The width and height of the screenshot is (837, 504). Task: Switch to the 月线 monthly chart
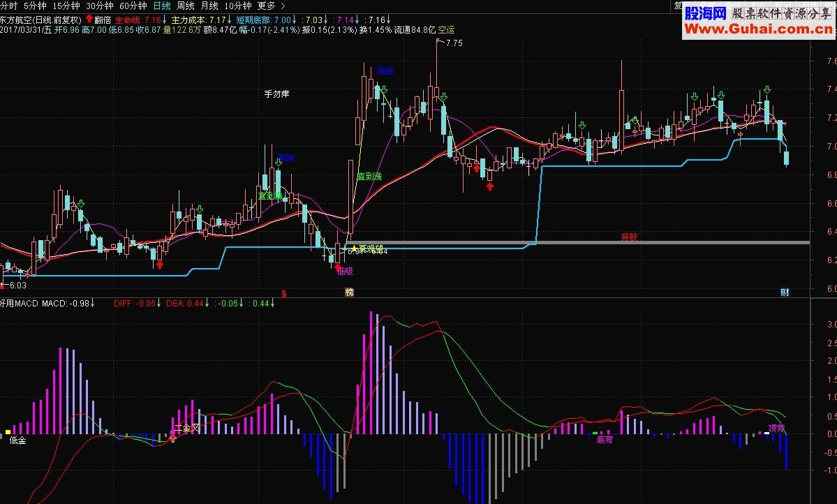click(x=209, y=6)
